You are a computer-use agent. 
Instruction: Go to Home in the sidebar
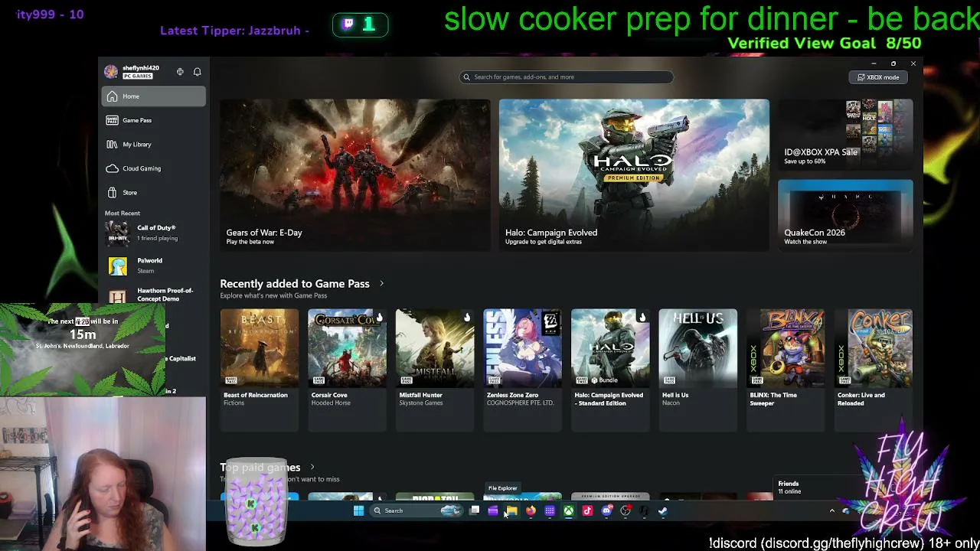153,96
